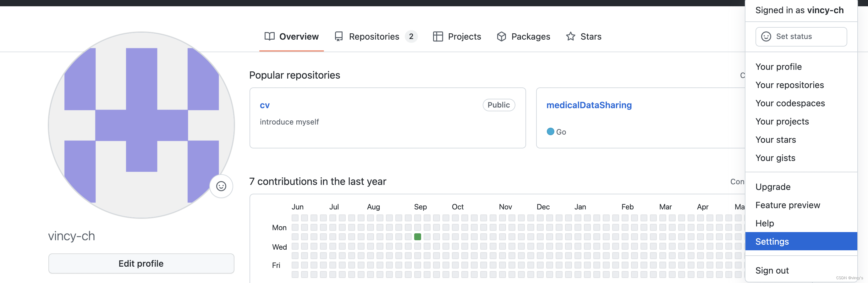Click the Edit profile button
This screenshot has width=868, height=283.
click(141, 264)
